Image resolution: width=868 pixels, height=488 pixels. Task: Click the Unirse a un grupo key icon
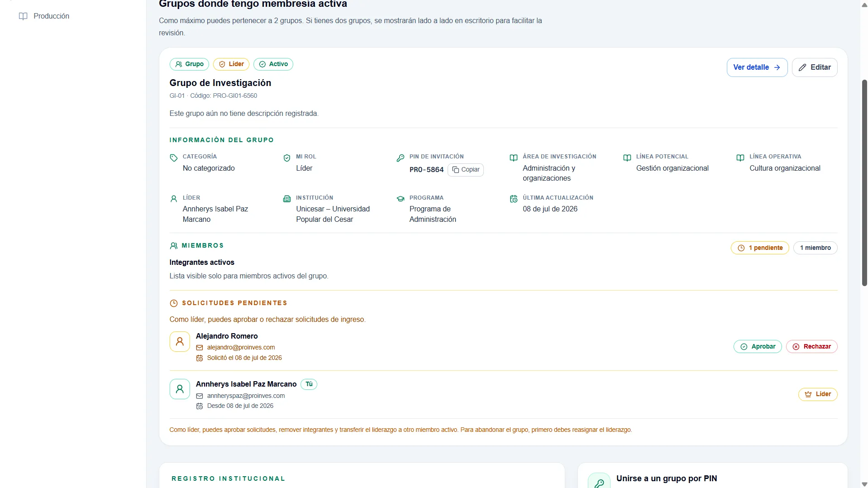pyautogui.click(x=599, y=483)
